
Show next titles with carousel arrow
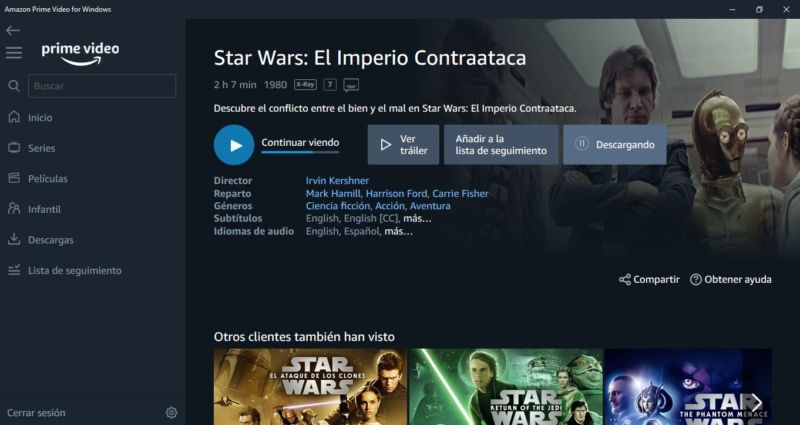pos(757,403)
